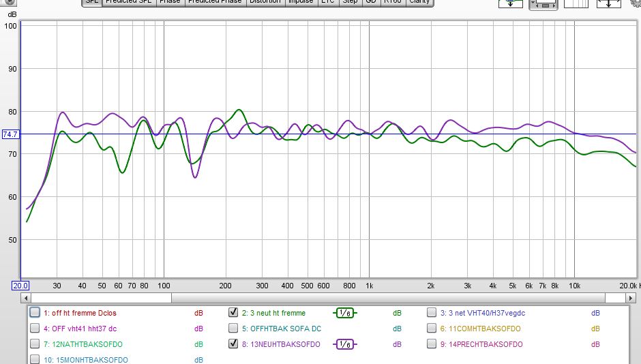Image resolution: width=641 pixels, height=364 pixels.
Task: Enable trace 3: 3 net VHT40/H37vegdc
Action: click(x=431, y=312)
